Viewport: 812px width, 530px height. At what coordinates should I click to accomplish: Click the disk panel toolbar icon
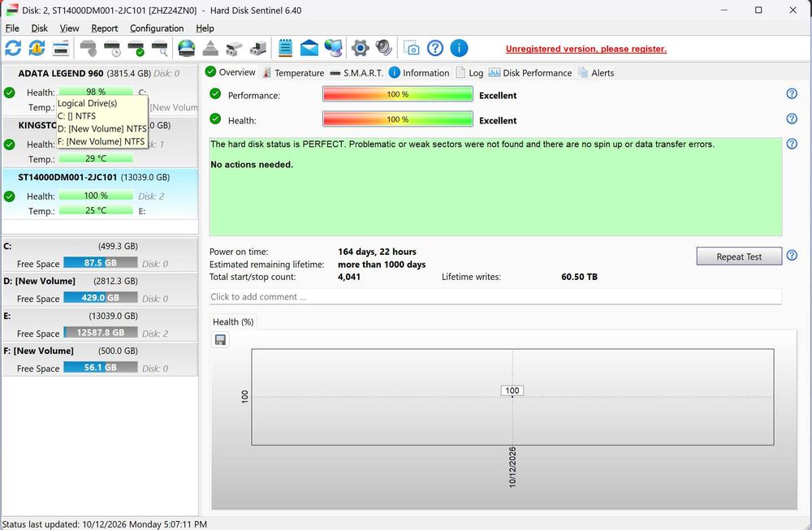tap(61, 48)
